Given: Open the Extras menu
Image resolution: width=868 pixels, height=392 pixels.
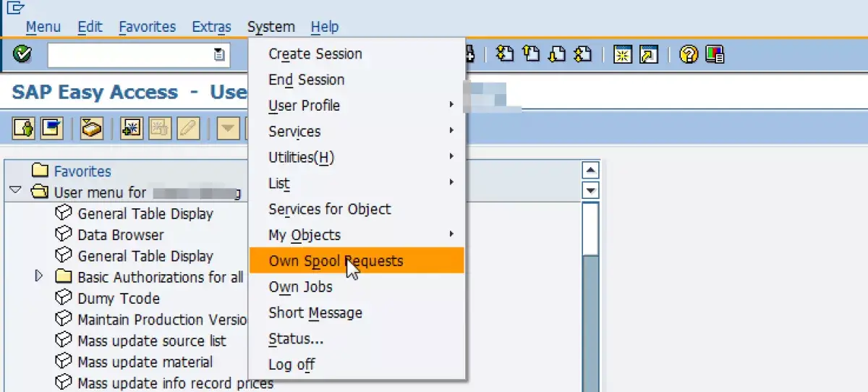Looking at the screenshot, I should click(x=211, y=27).
